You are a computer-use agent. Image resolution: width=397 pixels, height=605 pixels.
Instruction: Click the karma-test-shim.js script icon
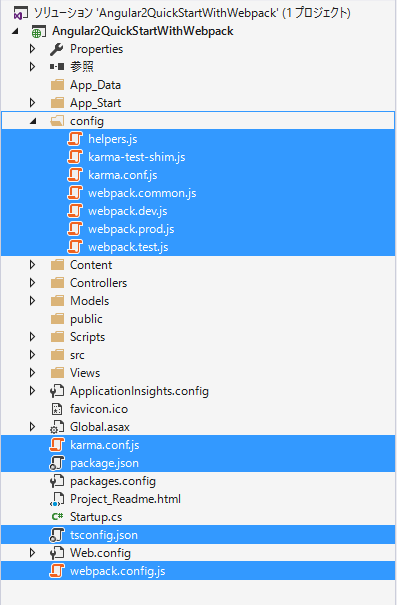(75, 157)
